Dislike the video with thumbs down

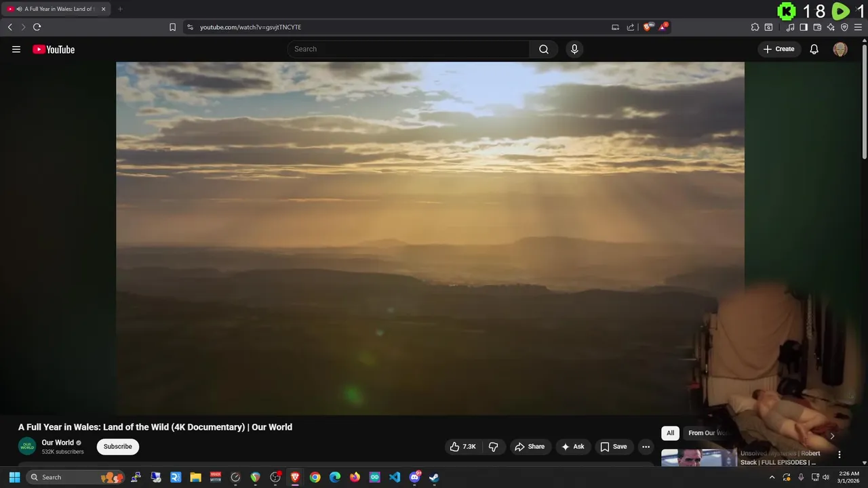[x=493, y=447]
